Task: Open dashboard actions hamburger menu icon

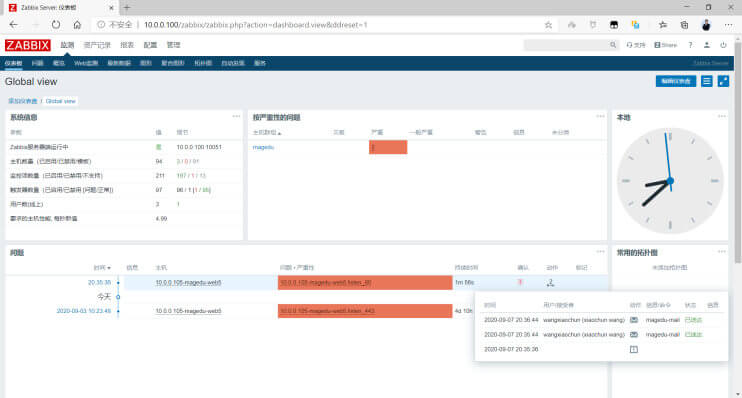Action: [707, 81]
